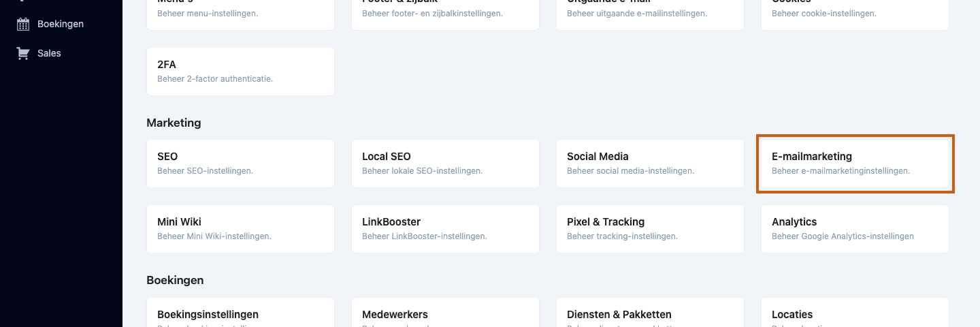
Task: Open the Diensten & Pakketten card
Action: click(x=650, y=313)
